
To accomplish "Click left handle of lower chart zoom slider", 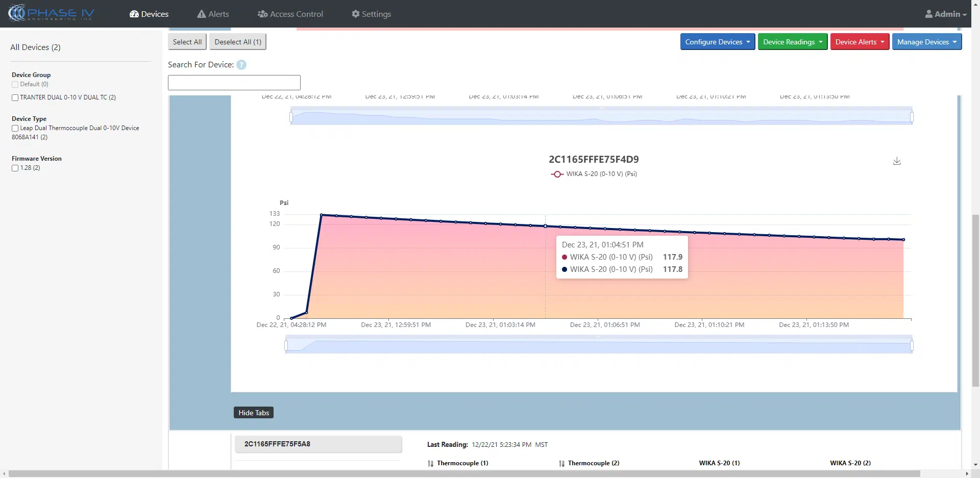I will [286, 346].
